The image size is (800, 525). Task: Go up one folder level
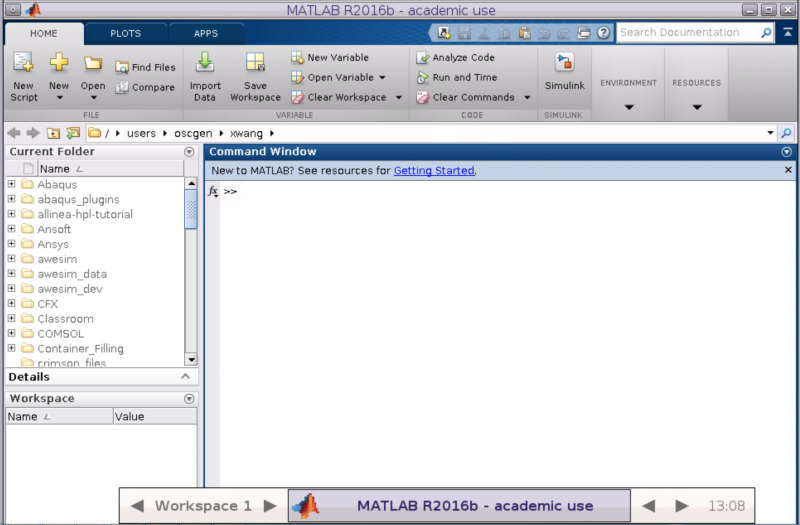tap(53, 133)
